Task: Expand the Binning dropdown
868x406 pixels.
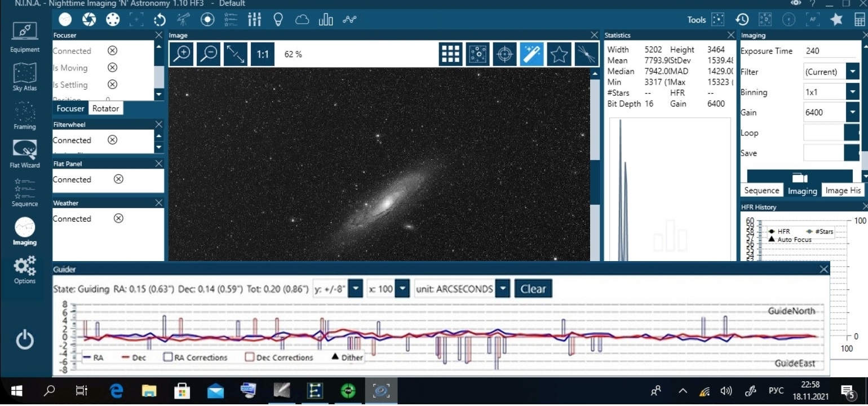Action: 852,92
